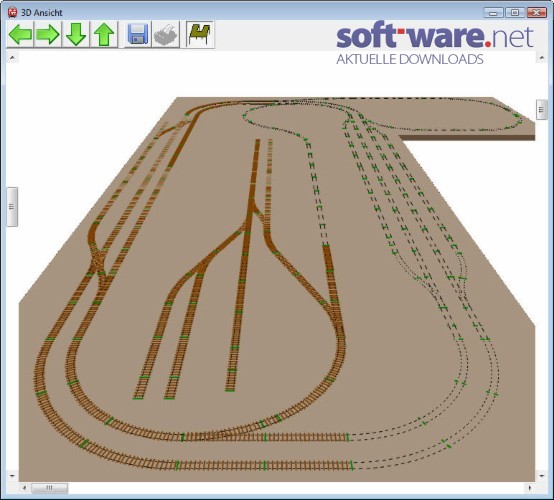Tilt the view with the green down arrow

coord(76,34)
